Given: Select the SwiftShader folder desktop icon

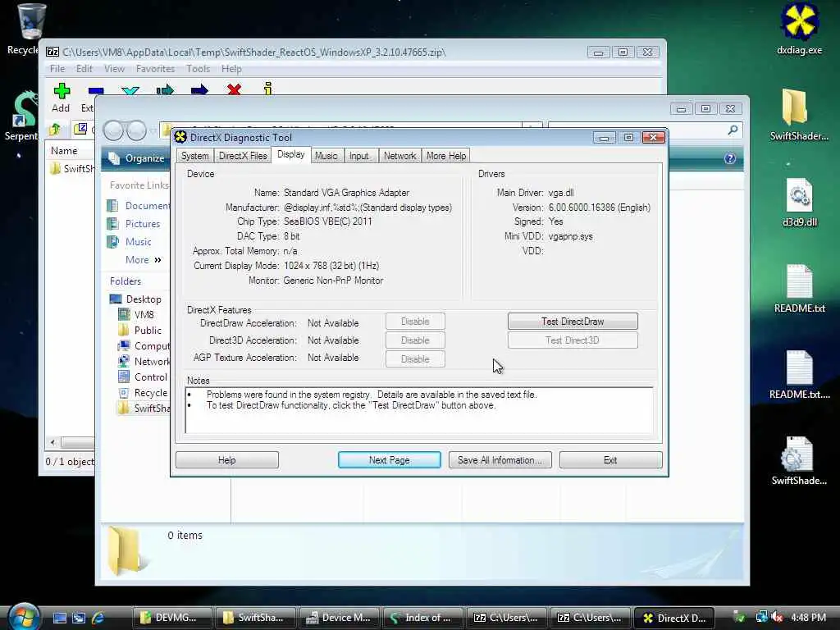Looking at the screenshot, I should [x=799, y=114].
